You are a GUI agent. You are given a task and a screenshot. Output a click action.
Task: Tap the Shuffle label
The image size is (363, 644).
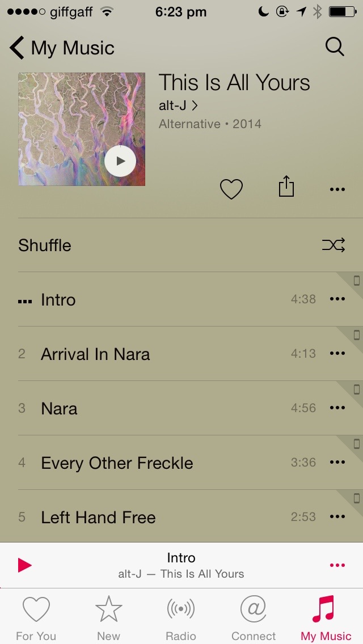tap(45, 245)
